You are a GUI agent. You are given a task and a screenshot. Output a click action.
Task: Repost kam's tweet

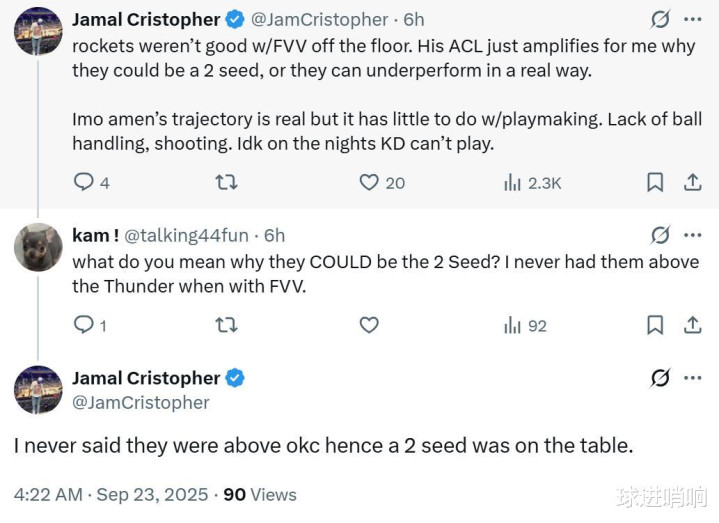[x=227, y=324]
